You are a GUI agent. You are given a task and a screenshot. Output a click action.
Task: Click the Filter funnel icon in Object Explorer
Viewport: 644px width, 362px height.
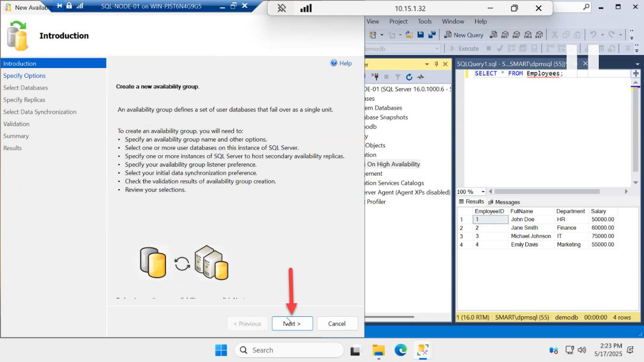click(x=398, y=77)
